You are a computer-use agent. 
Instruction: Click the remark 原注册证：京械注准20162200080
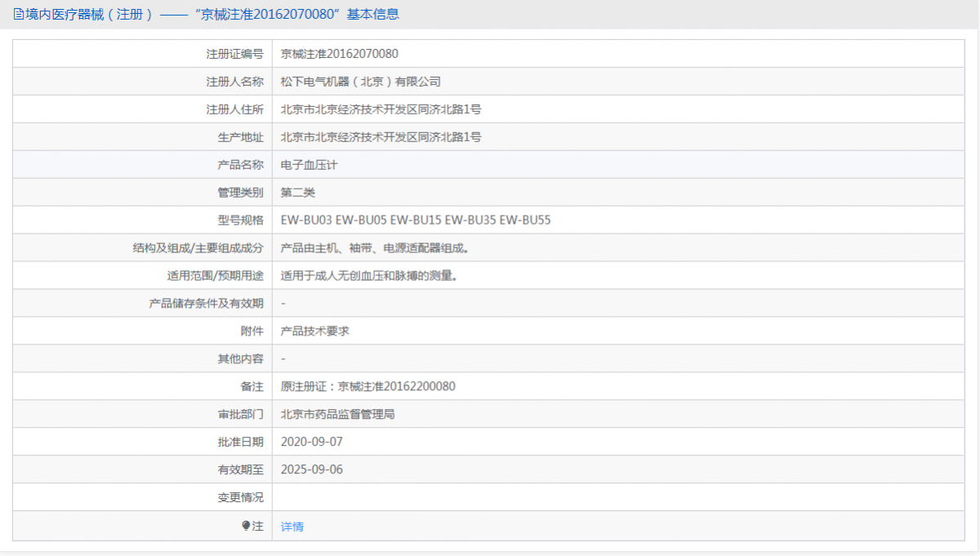(368, 387)
